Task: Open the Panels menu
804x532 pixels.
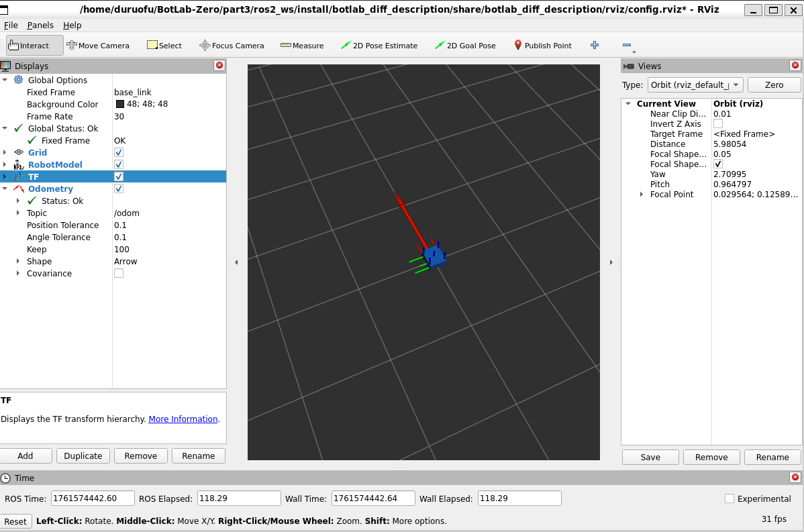Action: coord(40,25)
